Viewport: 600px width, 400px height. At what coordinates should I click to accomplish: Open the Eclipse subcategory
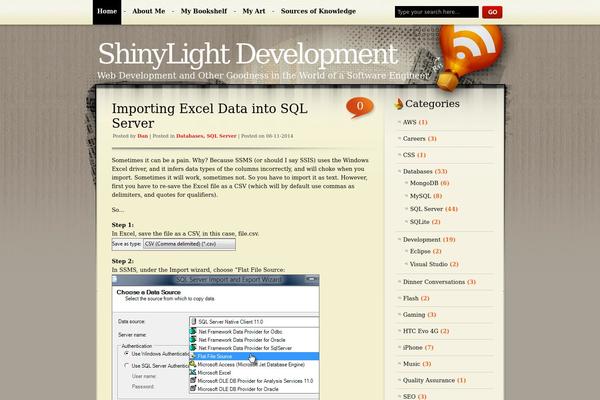click(420, 251)
